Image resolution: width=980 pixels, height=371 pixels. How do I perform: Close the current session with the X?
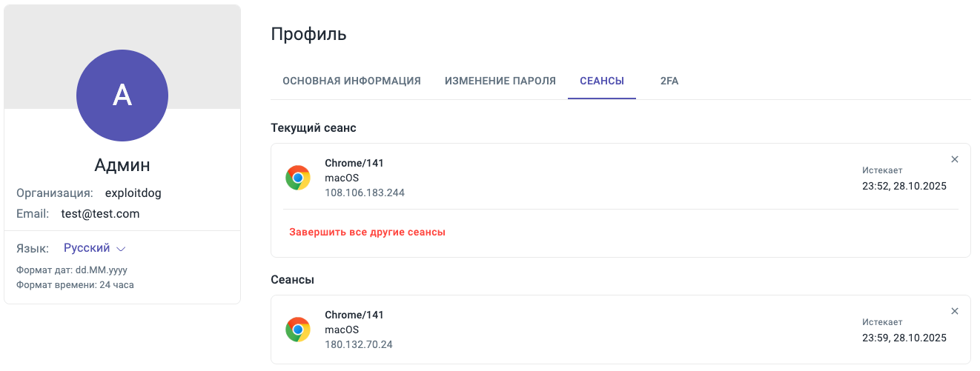click(955, 159)
